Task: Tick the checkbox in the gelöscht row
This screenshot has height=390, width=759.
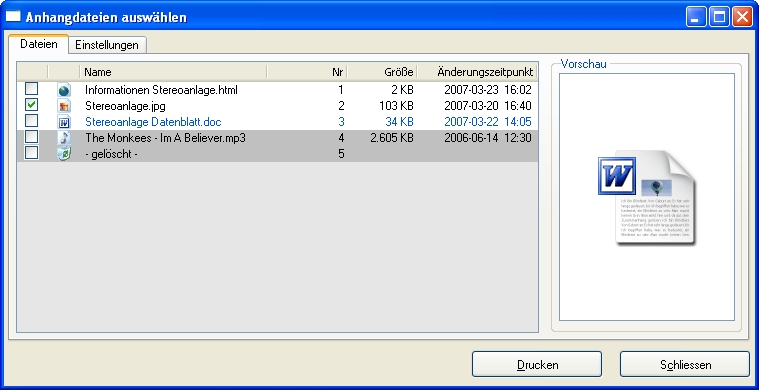Action: (x=31, y=152)
